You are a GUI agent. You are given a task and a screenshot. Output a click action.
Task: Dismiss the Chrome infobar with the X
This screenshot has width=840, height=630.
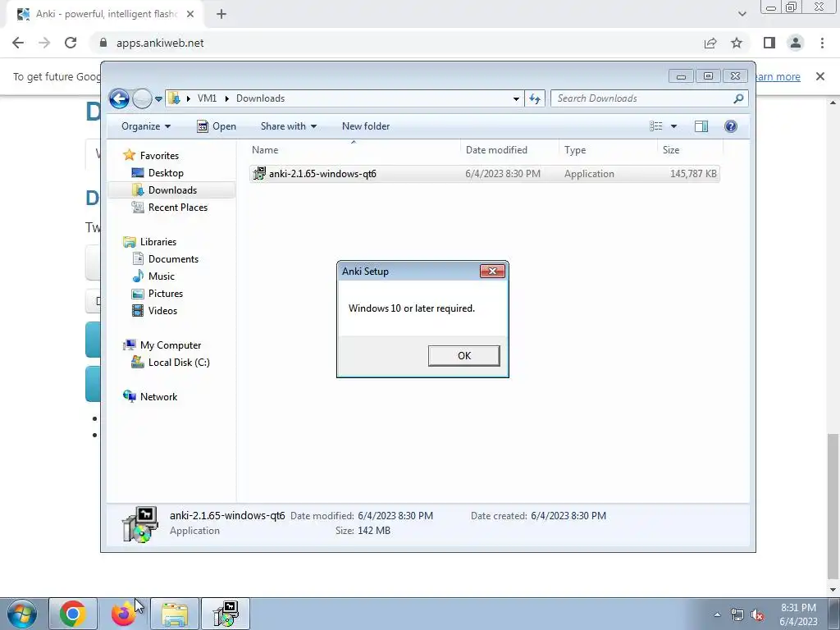[x=820, y=76]
